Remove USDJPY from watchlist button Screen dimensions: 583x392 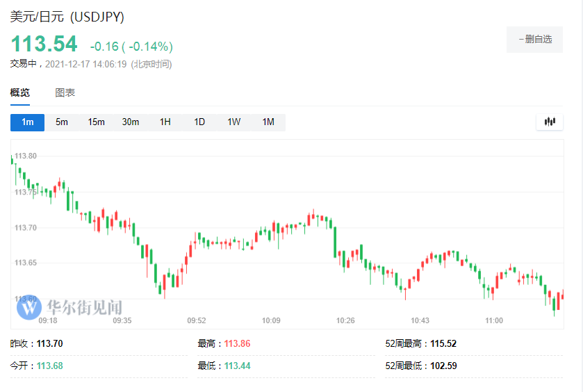tap(534, 40)
